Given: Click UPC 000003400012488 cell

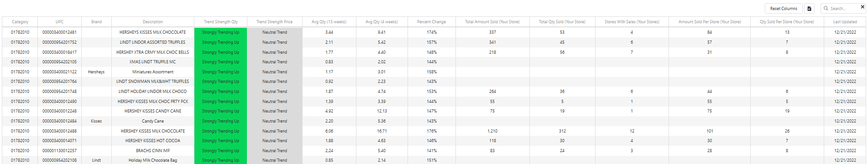Looking at the screenshot, I should coord(60,131).
